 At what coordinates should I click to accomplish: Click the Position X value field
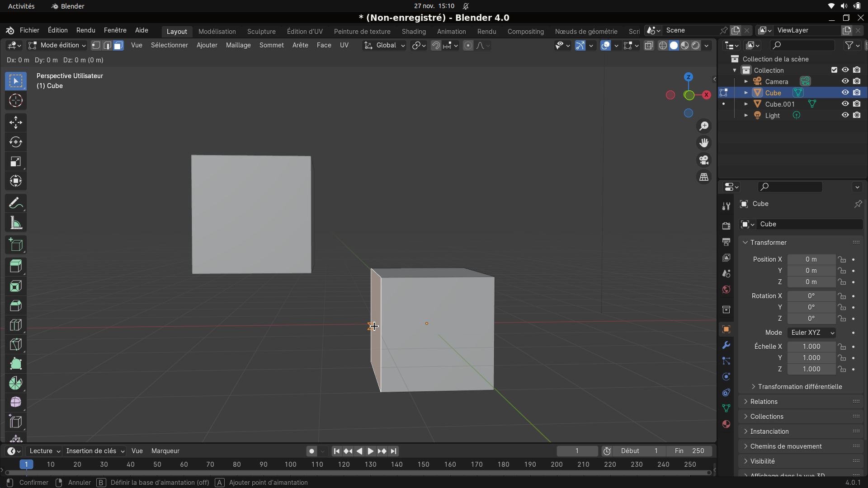[x=811, y=259]
